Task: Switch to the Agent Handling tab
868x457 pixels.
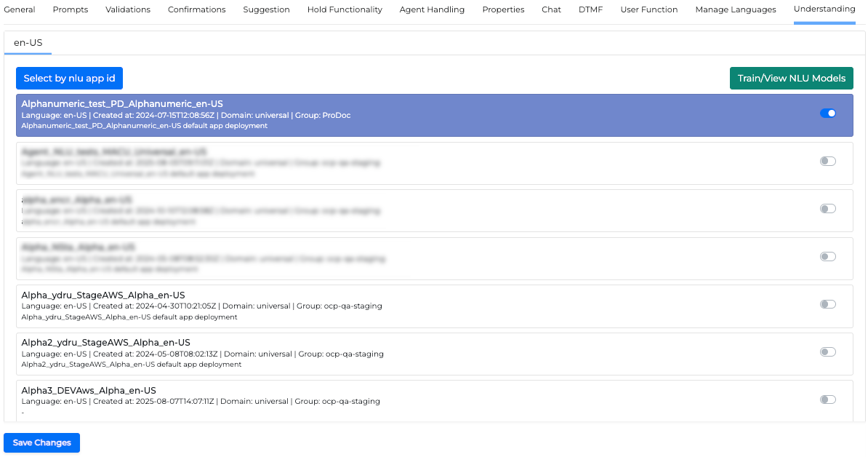Action: pyautogui.click(x=432, y=10)
